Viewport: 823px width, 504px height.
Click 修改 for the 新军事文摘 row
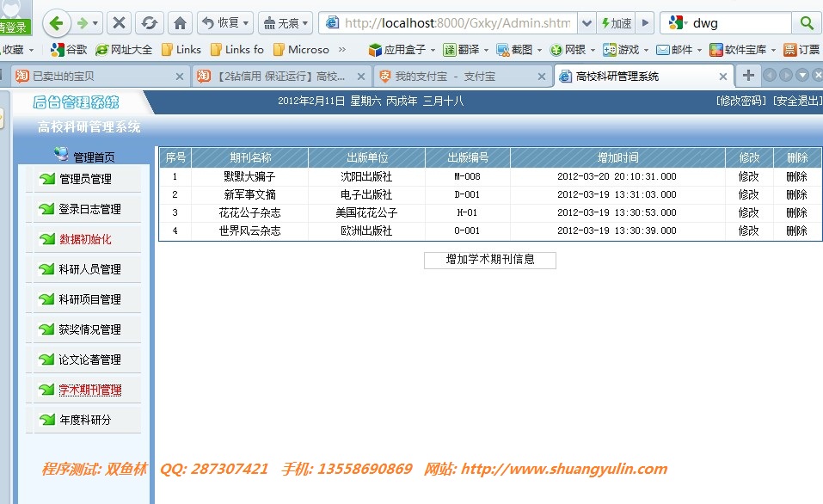pos(748,194)
